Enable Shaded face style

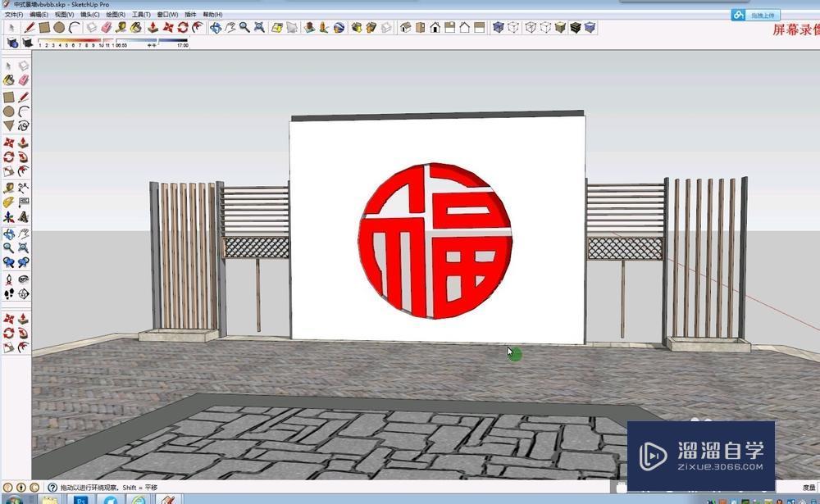tap(560, 27)
